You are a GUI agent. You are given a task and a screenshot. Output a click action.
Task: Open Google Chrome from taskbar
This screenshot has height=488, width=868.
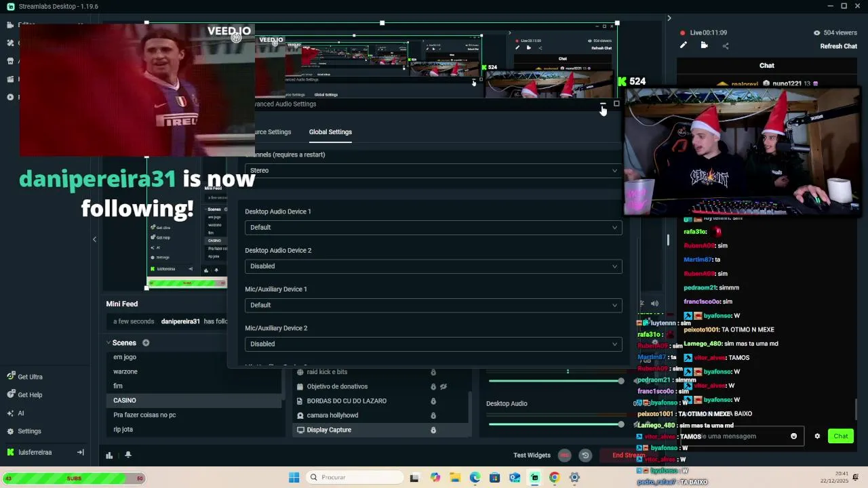(x=554, y=478)
